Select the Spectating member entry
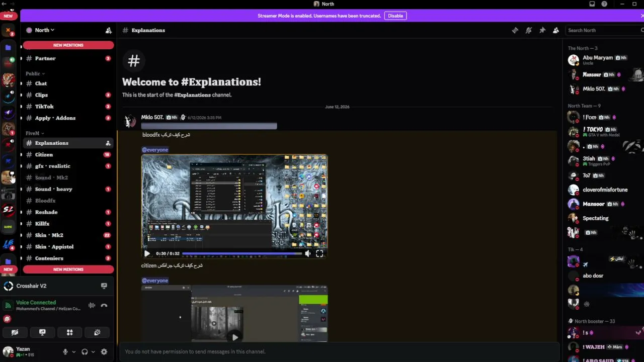Viewport: 644px width, 362px height. 604,218
